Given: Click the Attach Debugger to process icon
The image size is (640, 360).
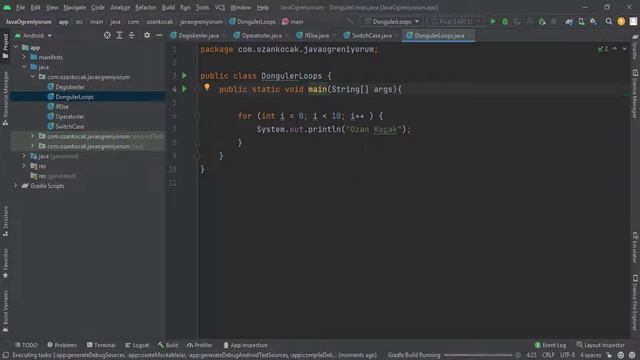Looking at the screenshot, I should coord(542,22).
